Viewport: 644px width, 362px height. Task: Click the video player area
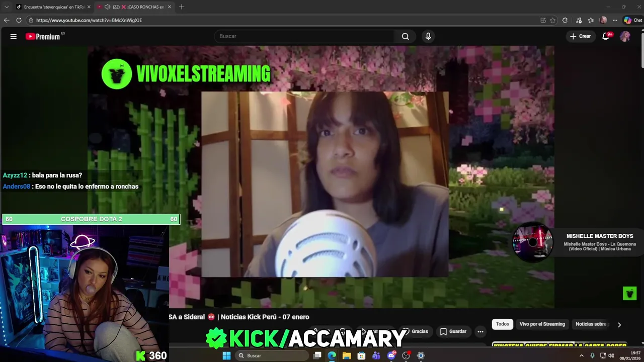click(321, 176)
